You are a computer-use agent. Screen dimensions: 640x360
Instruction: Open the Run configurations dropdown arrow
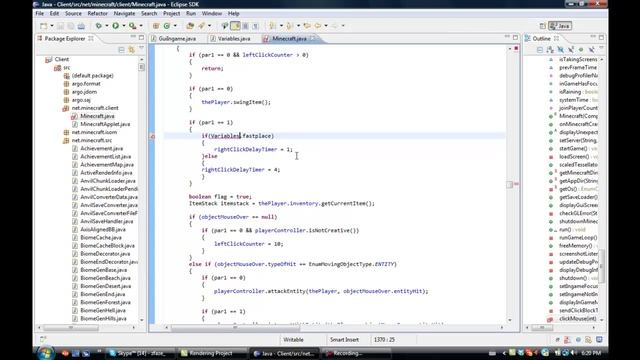click(x=124, y=26)
